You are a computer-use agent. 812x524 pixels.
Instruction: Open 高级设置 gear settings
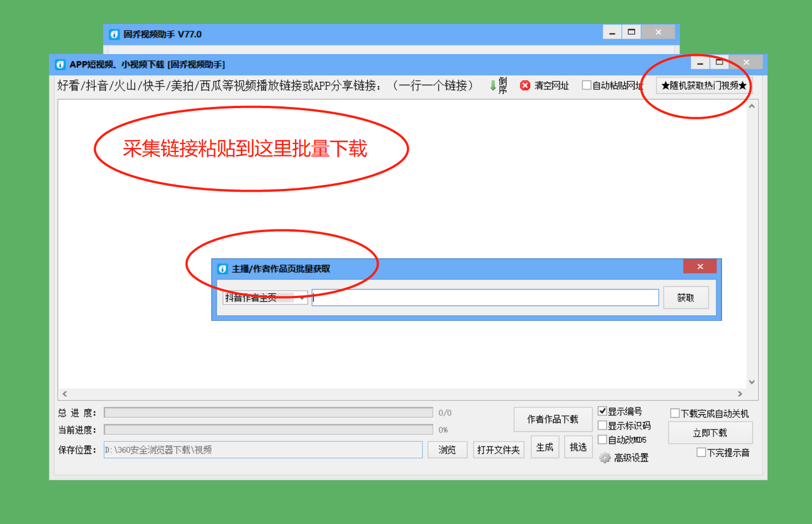[x=605, y=457]
